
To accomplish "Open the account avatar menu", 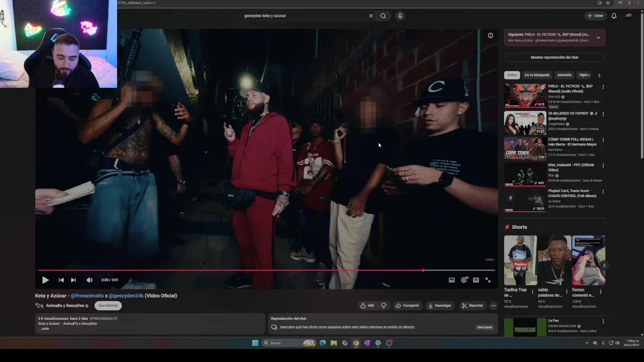I will [x=628, y=16].
